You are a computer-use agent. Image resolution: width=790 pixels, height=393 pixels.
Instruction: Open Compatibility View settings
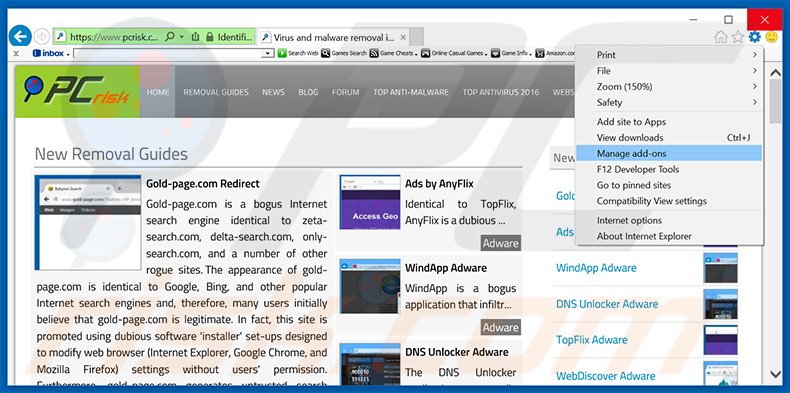(669, 201)
